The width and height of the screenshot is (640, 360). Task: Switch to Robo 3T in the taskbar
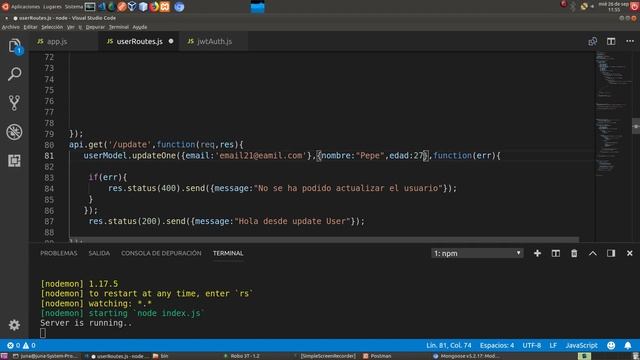241,356
